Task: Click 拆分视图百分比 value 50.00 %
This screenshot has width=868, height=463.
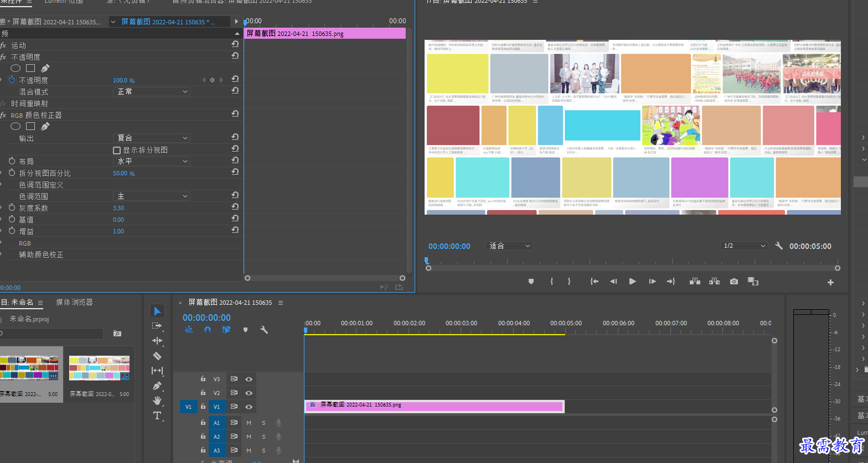Action: tap(123, 174)
